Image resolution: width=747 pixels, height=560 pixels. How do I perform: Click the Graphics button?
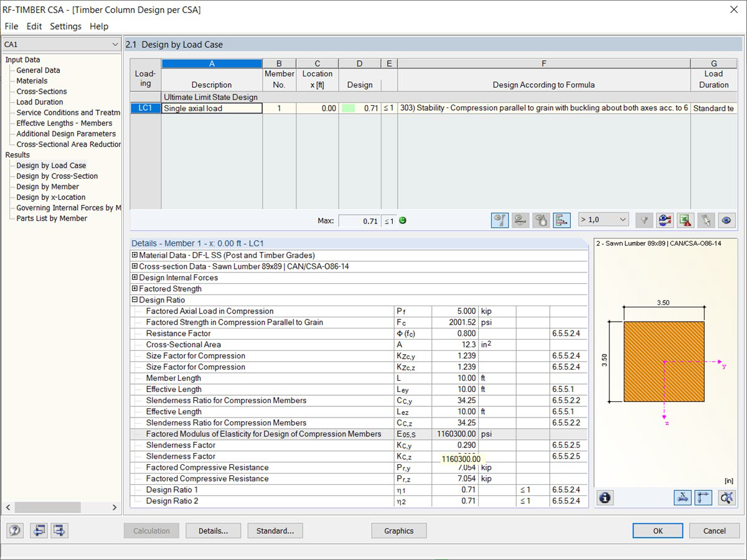[398, 530]
